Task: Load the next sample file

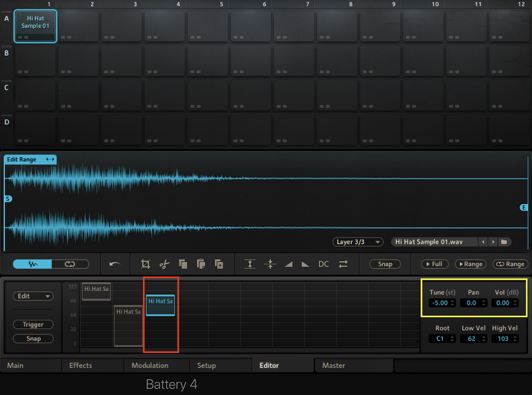Action: click(493, 242)
